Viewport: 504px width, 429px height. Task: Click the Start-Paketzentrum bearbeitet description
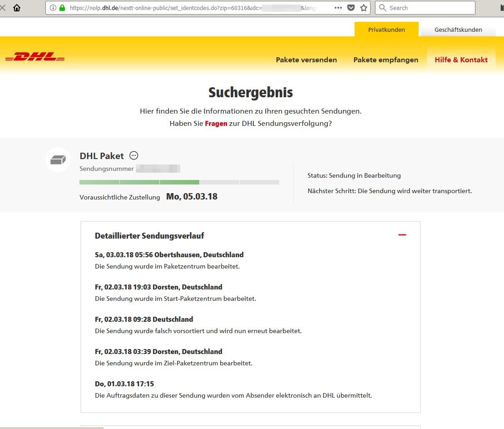click(x=176, y=299)
